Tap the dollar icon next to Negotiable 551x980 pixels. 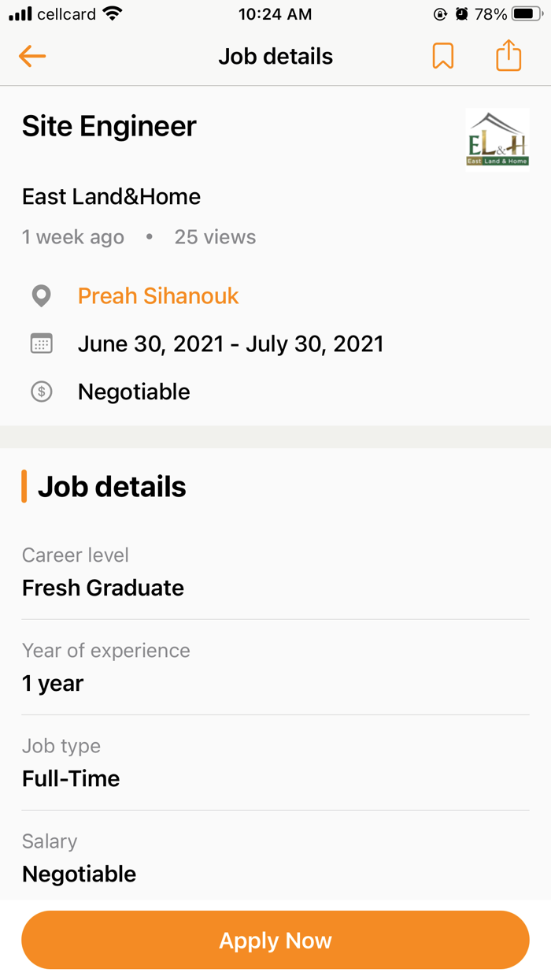(x=41, y=392)
